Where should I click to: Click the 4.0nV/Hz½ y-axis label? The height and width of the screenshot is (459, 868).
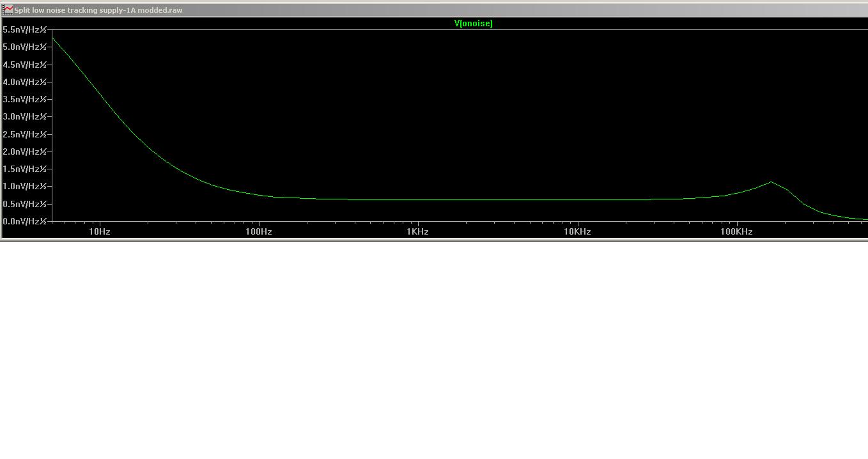click(x=25, y=82)
